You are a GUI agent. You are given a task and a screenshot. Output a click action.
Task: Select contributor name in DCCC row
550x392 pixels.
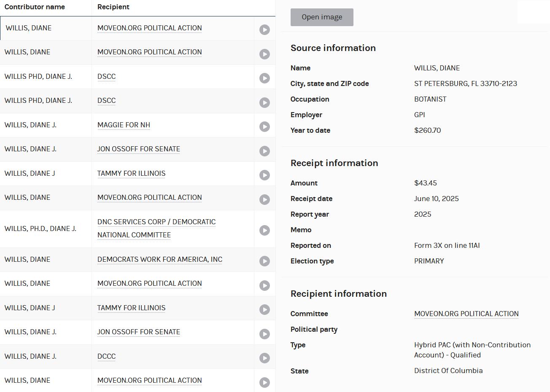30,356
